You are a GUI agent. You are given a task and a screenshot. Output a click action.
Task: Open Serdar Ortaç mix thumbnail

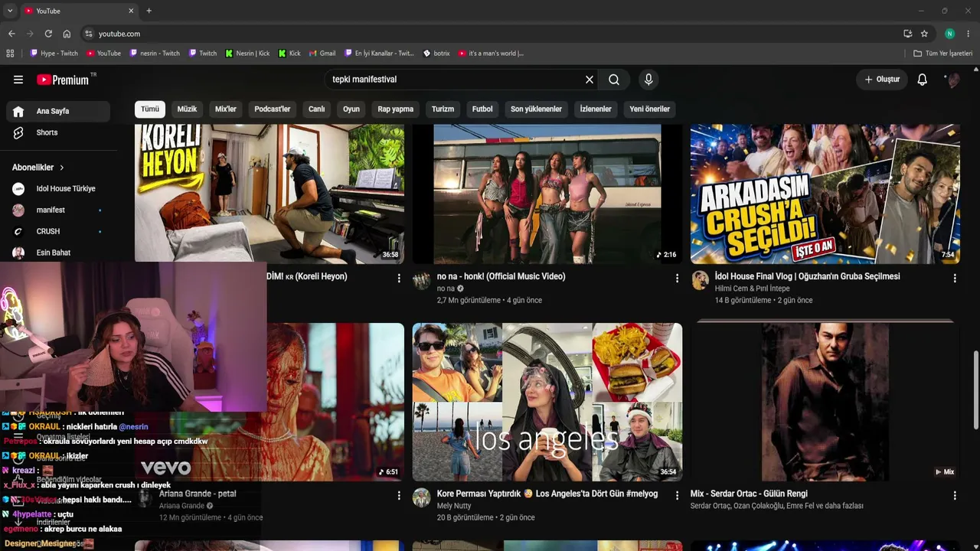coord(825,402)
